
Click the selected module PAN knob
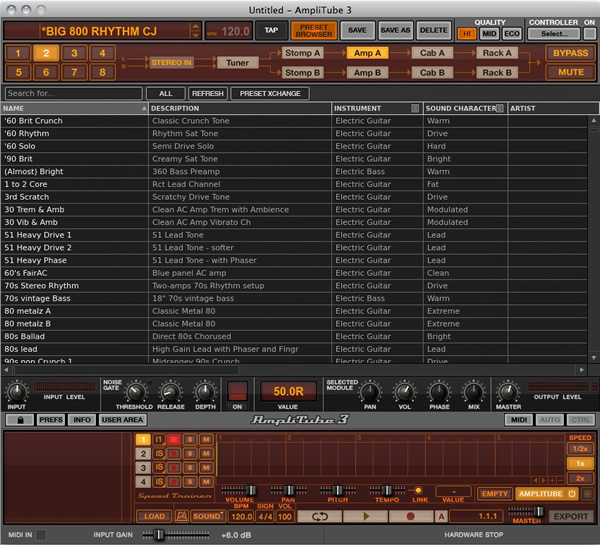370,392
